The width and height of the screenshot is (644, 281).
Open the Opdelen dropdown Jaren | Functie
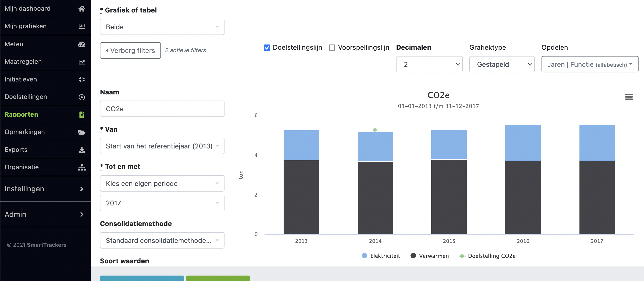[x=589, y=64]
